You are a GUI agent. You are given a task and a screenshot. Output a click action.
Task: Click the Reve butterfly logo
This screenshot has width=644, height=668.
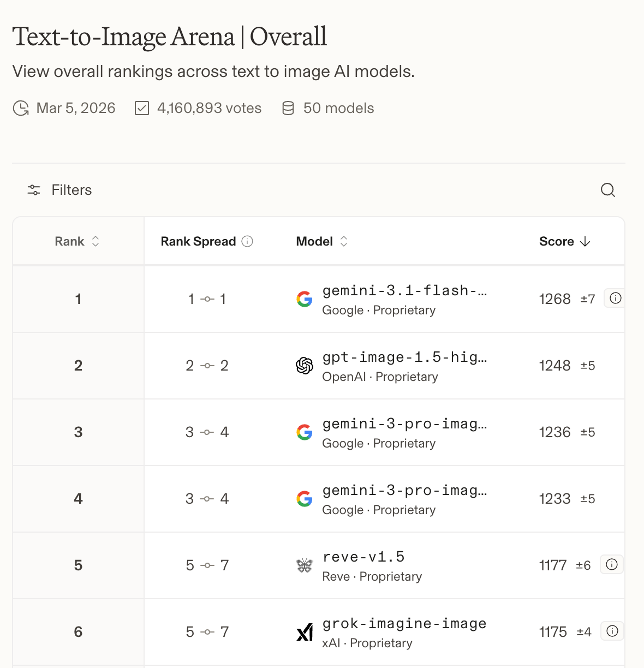[305, 565]
